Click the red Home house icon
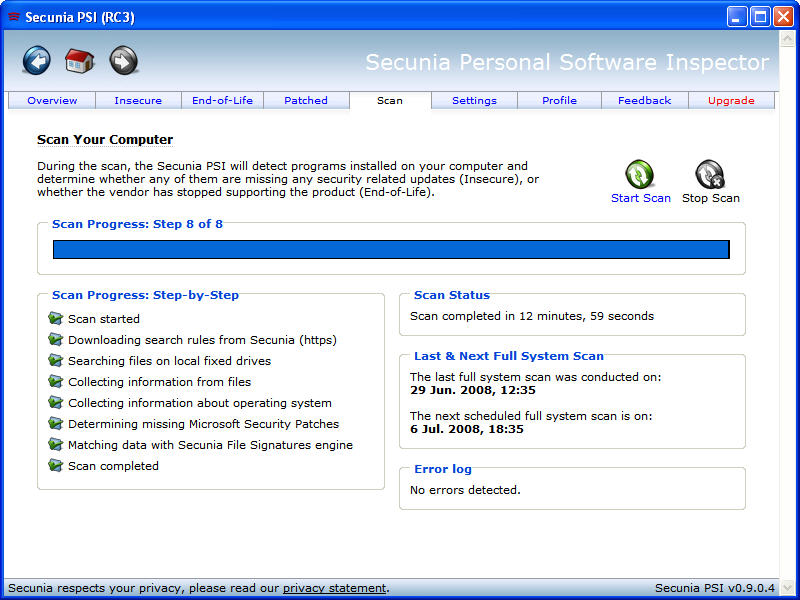This screenshot has width=800, height=600. click(x=80, y=61)
